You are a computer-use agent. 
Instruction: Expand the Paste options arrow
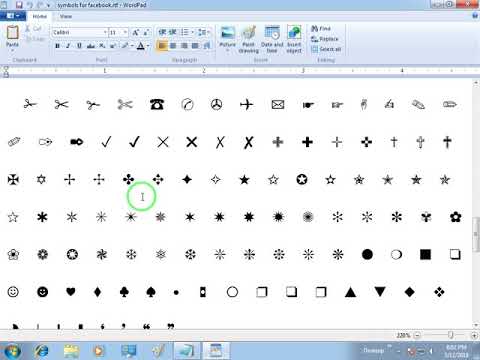[12, 49]
